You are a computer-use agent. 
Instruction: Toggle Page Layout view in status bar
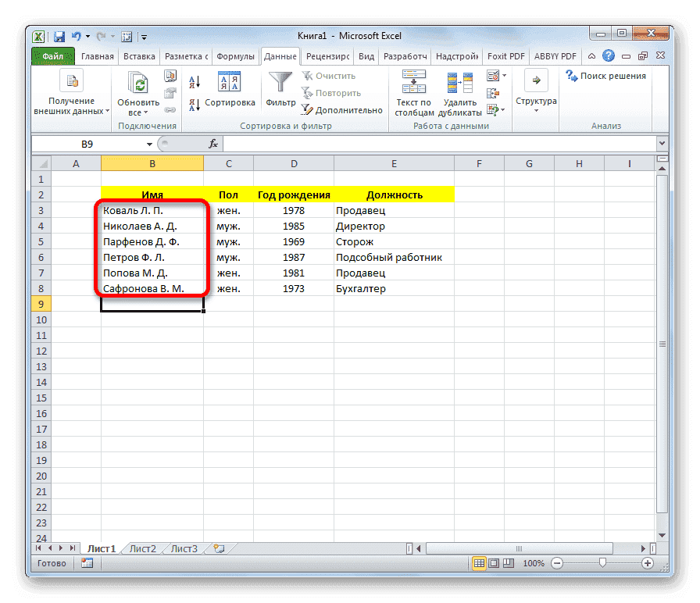pos(495,563)
